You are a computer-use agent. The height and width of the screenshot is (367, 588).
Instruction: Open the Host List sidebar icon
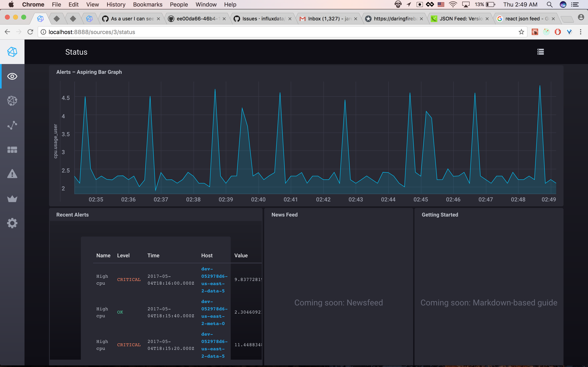coord(12,101)
